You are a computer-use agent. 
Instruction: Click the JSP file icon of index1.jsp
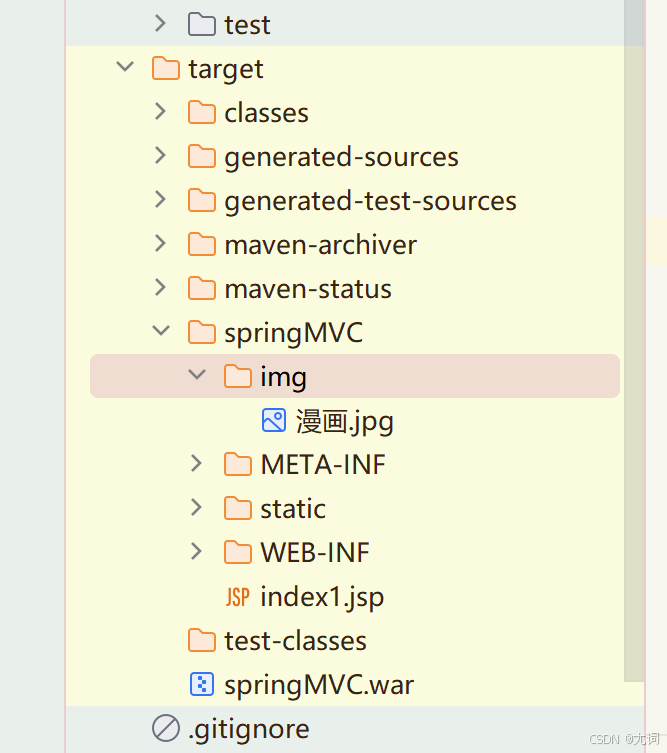(238, 597)
